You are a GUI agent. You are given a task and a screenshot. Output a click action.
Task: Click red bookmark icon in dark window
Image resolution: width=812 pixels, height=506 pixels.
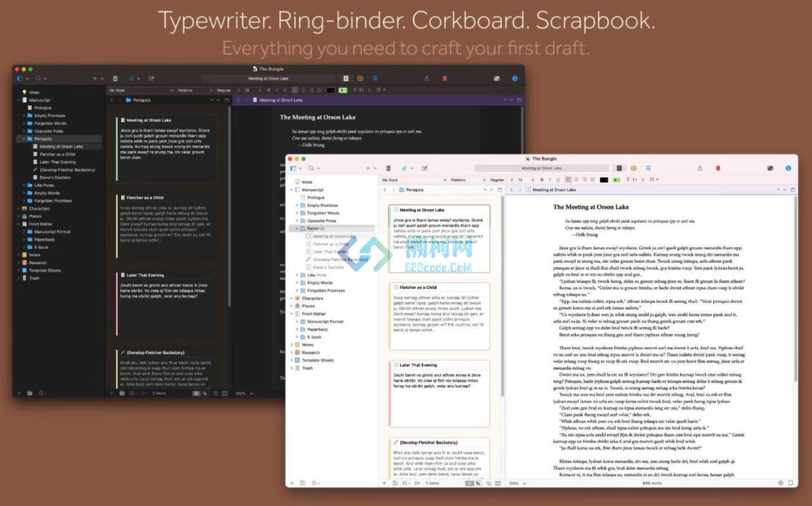(445, 79)
